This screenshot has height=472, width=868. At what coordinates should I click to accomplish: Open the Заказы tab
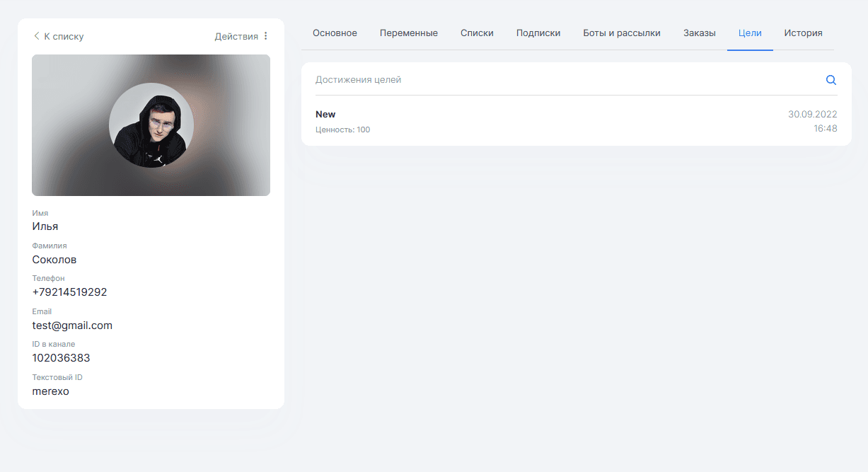point(699,33)
